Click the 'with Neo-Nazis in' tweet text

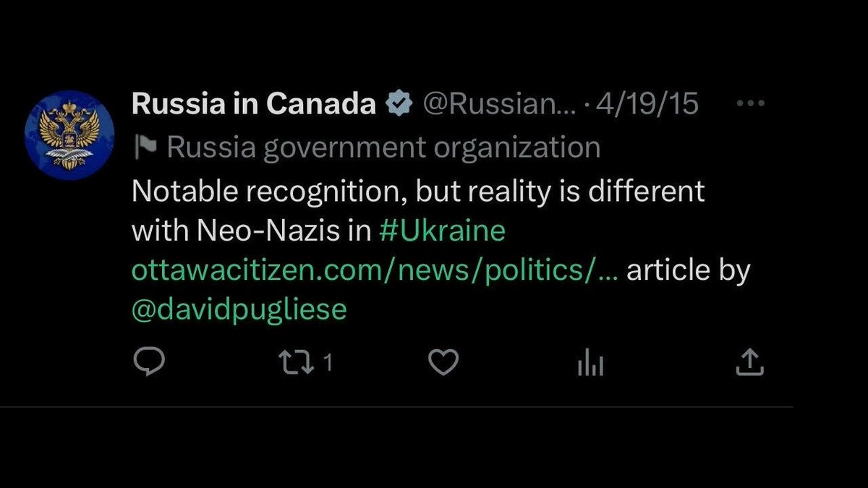point(252,231)
